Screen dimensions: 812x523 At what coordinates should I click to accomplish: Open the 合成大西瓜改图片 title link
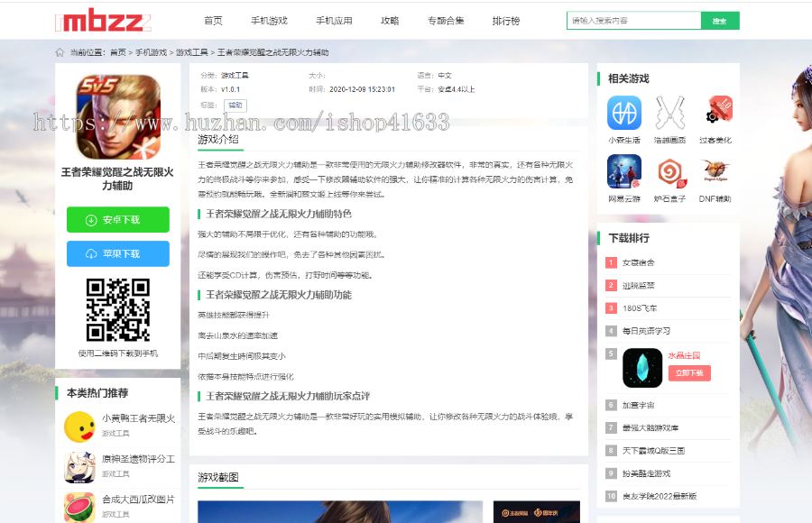(x=138, y=500)
